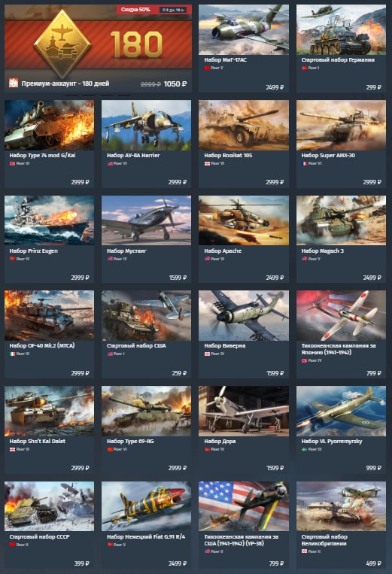This screenshot has width=392, height=574.
Task: Click the Mustang pack price 1599 ₽
Action: [178, 278]
